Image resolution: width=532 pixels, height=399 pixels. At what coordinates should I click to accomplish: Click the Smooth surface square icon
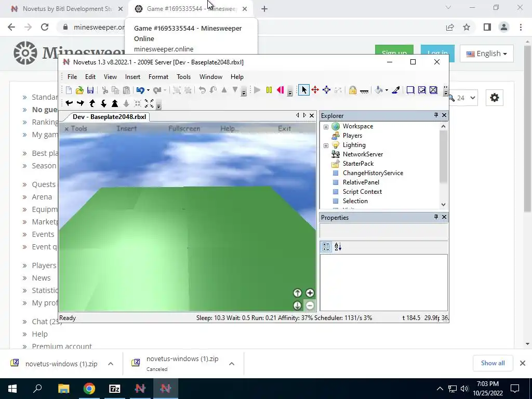[x=410, y=90]
